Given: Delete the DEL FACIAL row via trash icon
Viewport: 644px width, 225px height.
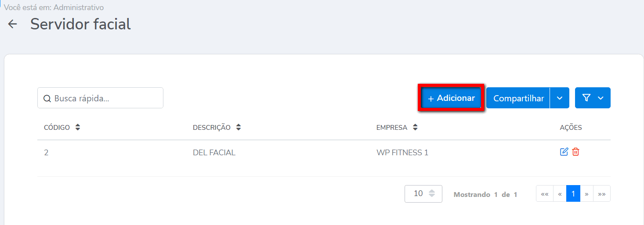Looking at the screenshot, I should [x=575, y=152].
